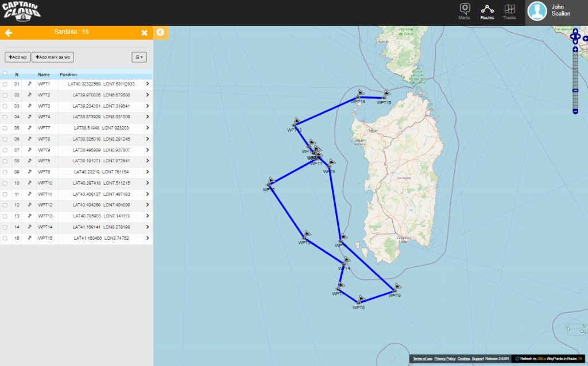Collapse the side panel with orange chevron

click(x=161, y=32)
